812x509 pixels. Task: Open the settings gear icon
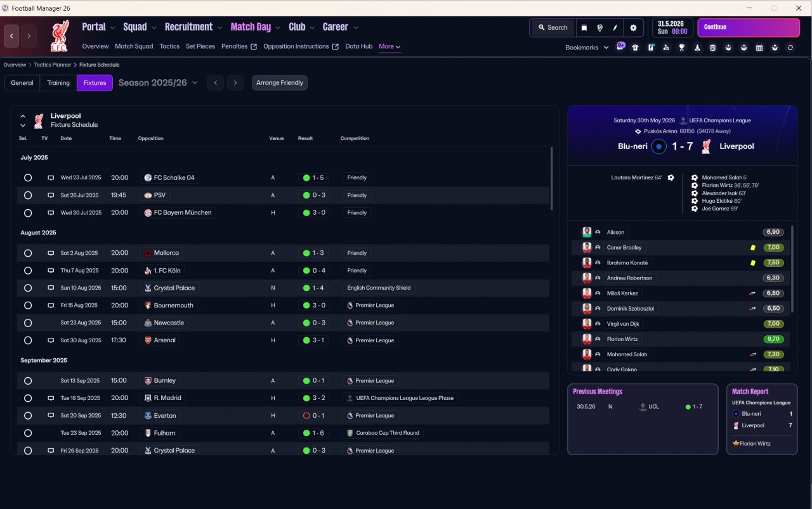tap(633, 27)
